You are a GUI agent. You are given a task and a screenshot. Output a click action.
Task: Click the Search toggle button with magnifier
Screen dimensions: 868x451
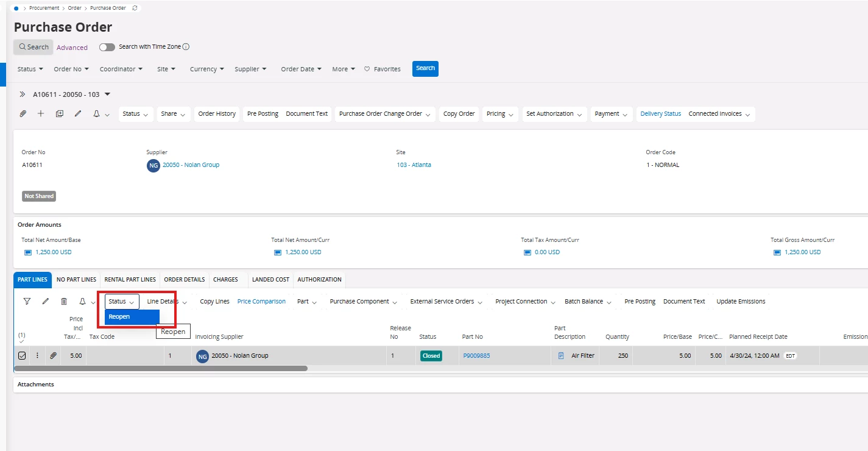click(x=34, y=47)
